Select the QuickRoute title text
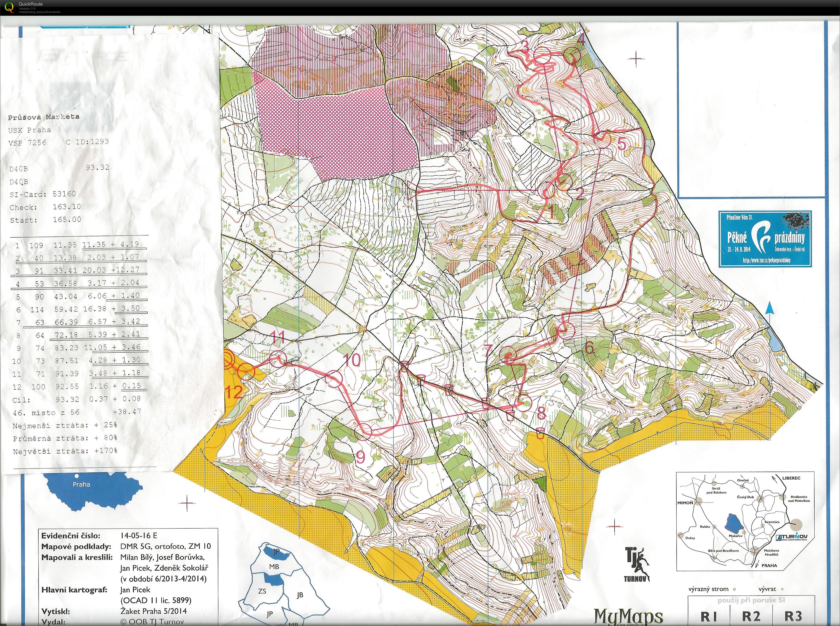The width and height of the screenshot is (840, 626). coord(31,4)
